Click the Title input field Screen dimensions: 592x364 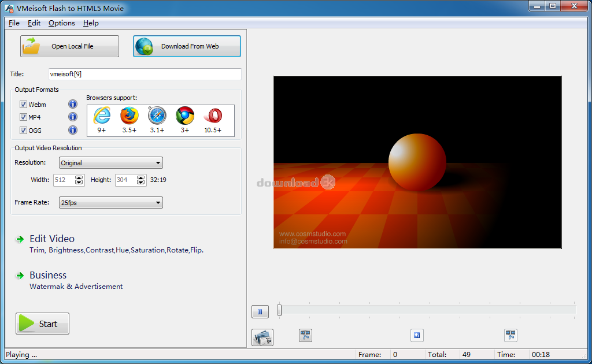(145, 74)
